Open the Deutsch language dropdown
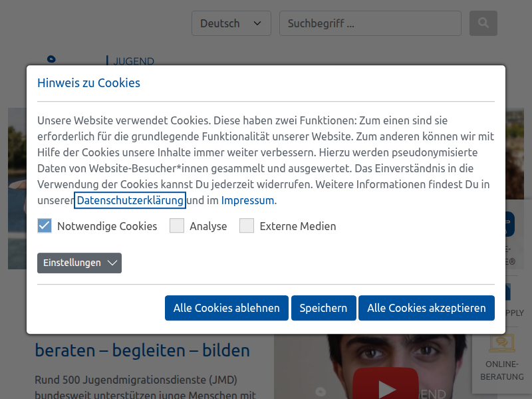 pyautogui.click(x=231, y=23)
